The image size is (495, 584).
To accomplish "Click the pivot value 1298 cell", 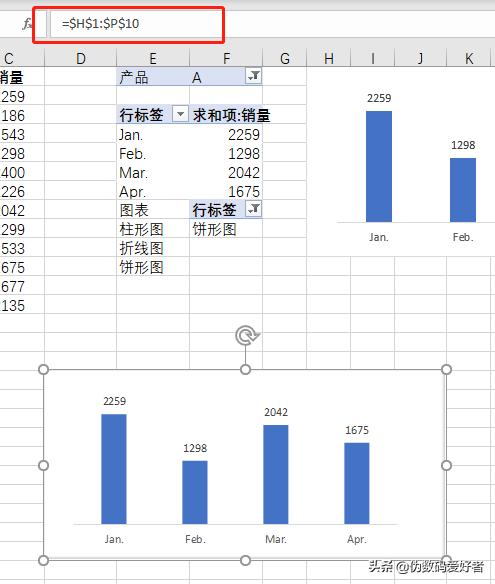I will pos(226,153).
